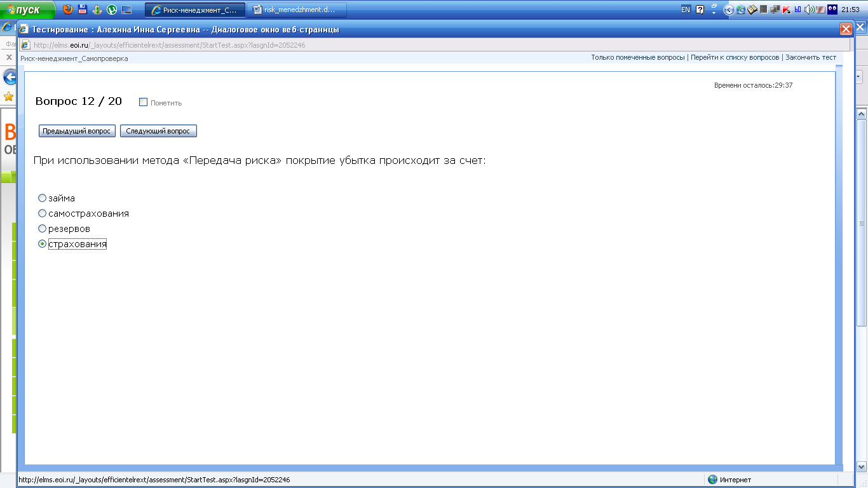Image resolution: width=868 pixels, height=488 pixels.
Task: Click the Времени осталось timer text
Action: [753, 85]
